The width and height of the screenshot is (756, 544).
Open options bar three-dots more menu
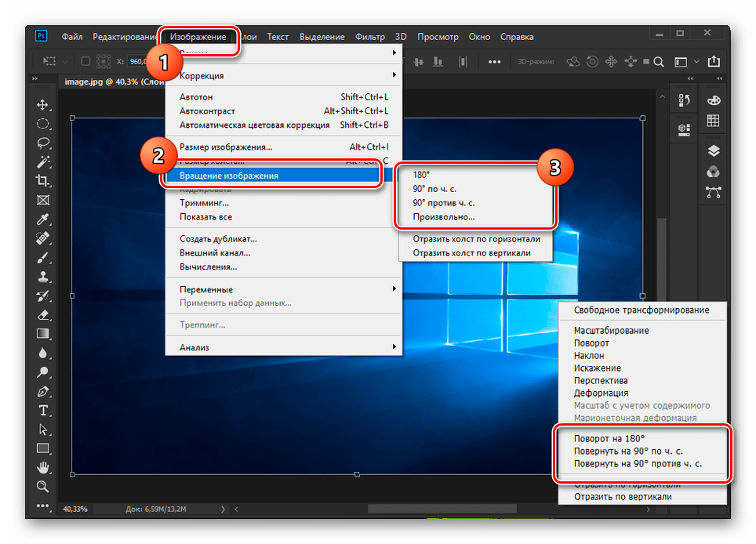494,62
